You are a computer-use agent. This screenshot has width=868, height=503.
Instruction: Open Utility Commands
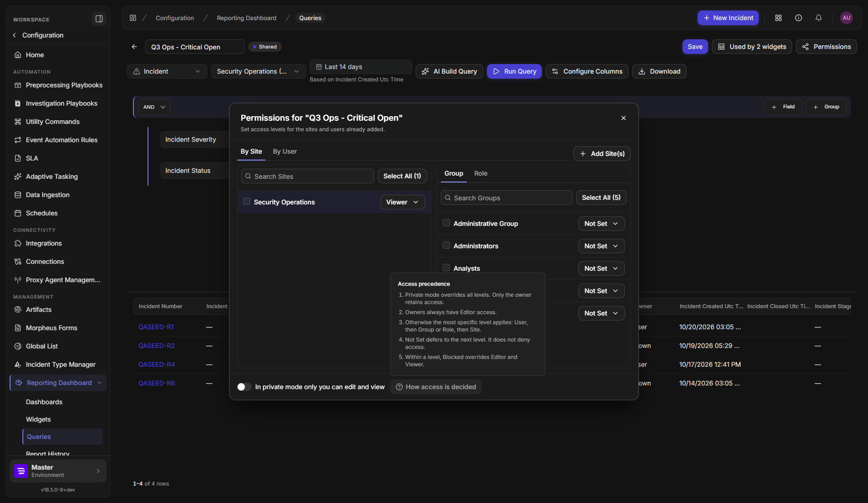pyautogui.click(x=58, y=122)
